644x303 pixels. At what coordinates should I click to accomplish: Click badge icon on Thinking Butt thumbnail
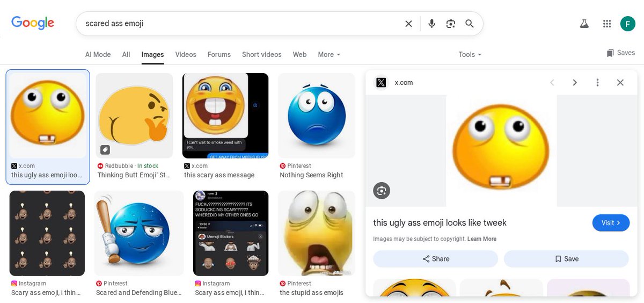click(x=105, y=149)
